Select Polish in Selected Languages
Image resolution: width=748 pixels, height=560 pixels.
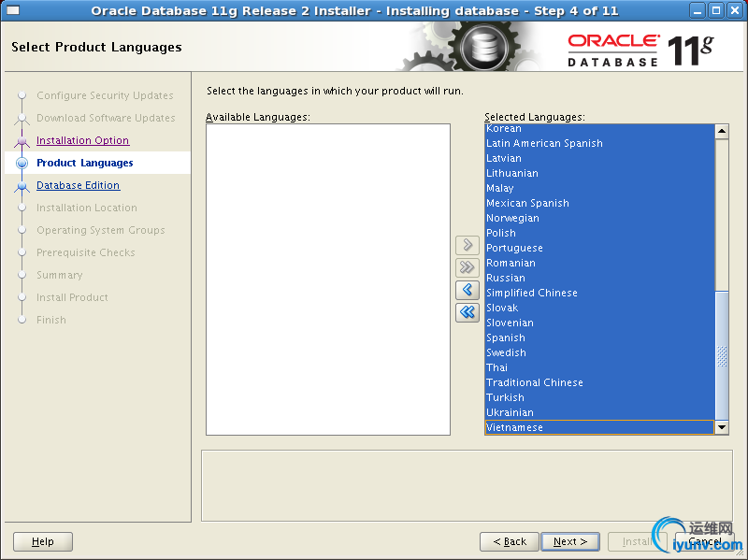[x=599, y=233]
